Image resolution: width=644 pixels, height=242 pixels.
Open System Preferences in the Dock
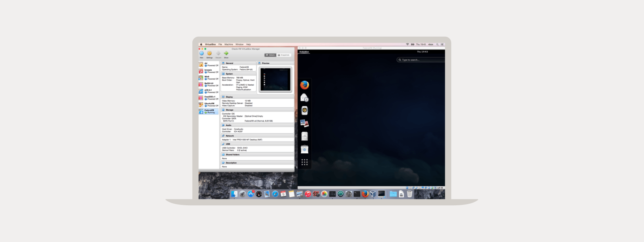click(x=349, y=194)
